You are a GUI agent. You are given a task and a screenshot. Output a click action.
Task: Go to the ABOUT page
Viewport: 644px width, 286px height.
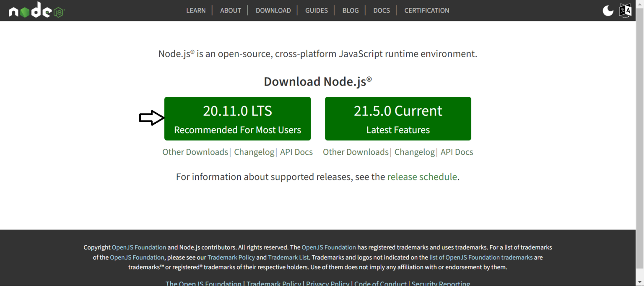coord(231,10)
